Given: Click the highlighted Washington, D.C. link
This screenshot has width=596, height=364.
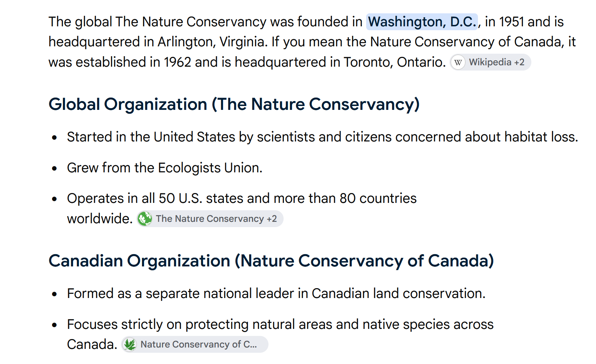Looking at the screenshot, I should 422,22.
